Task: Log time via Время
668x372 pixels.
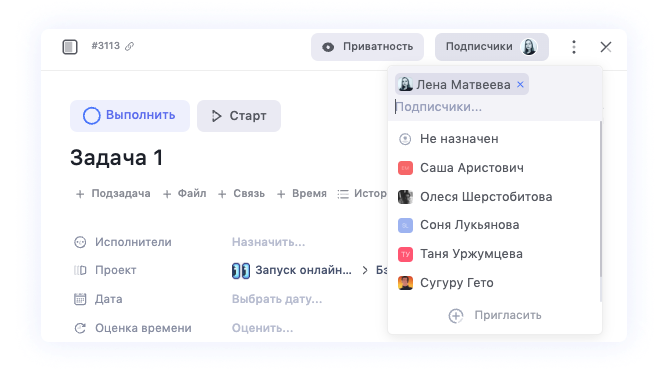Action: click(302, 194)
